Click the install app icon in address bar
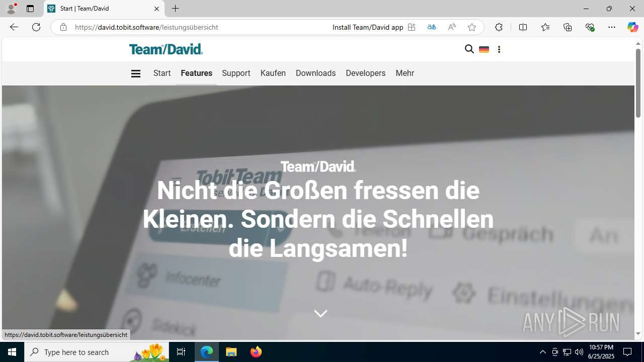Image resolution: width=644 pixels, height=362 pixels. [x=412, y=27]
